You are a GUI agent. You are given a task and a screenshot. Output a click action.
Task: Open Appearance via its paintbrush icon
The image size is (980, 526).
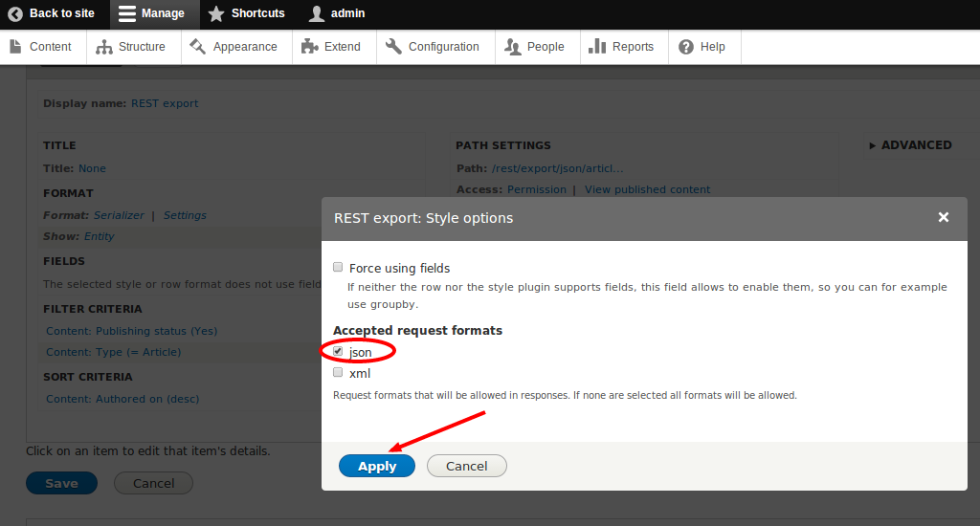(197, 46)
